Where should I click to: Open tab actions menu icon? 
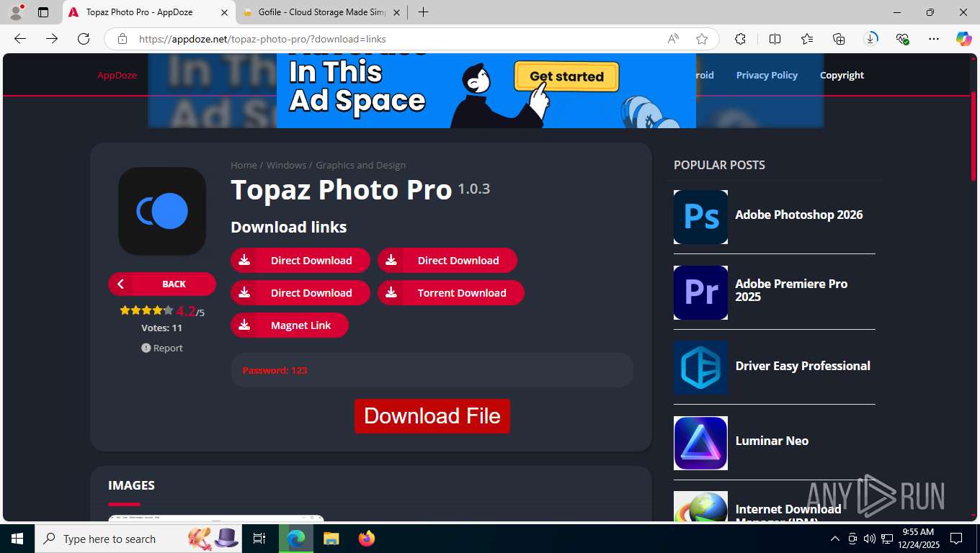point(43,12)
